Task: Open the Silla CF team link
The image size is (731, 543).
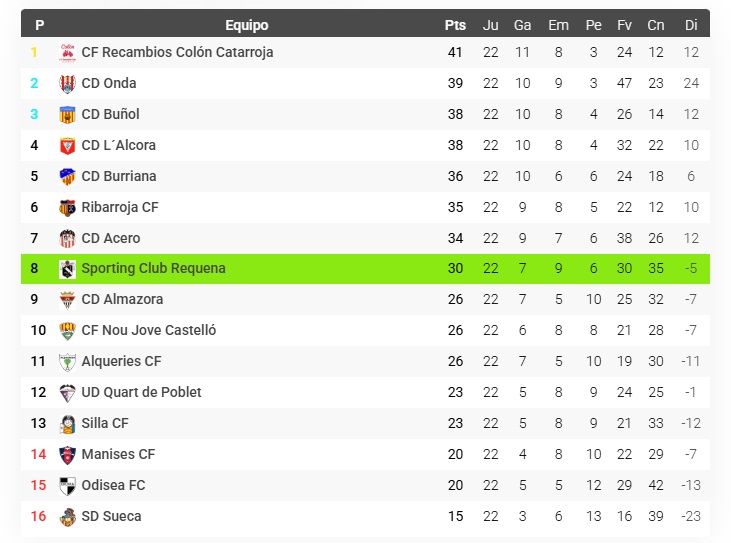Action: pos(105,423)
